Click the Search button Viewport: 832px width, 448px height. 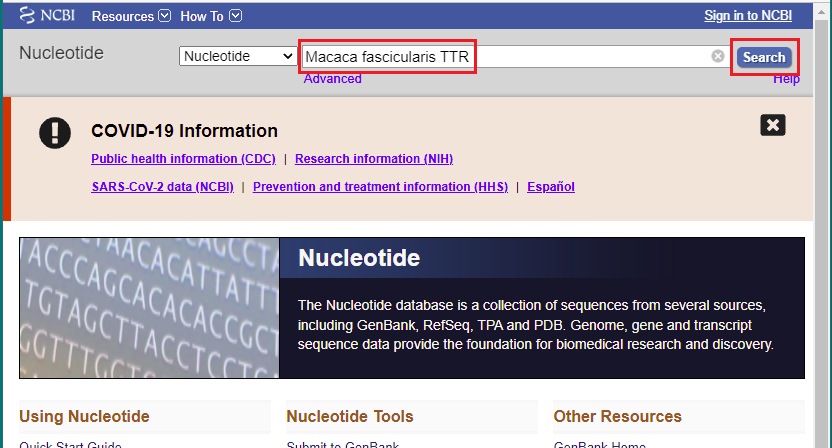764,57
